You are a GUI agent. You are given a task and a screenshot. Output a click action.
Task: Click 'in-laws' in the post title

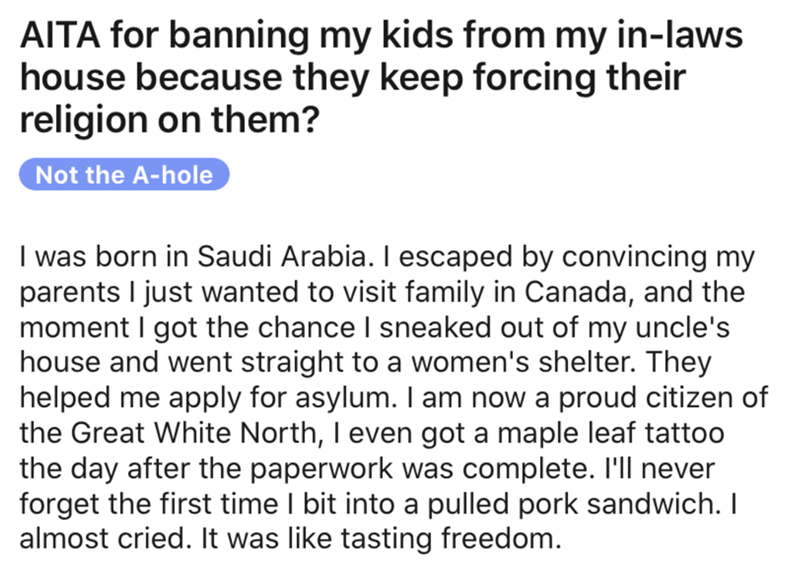tap(680, 35)
